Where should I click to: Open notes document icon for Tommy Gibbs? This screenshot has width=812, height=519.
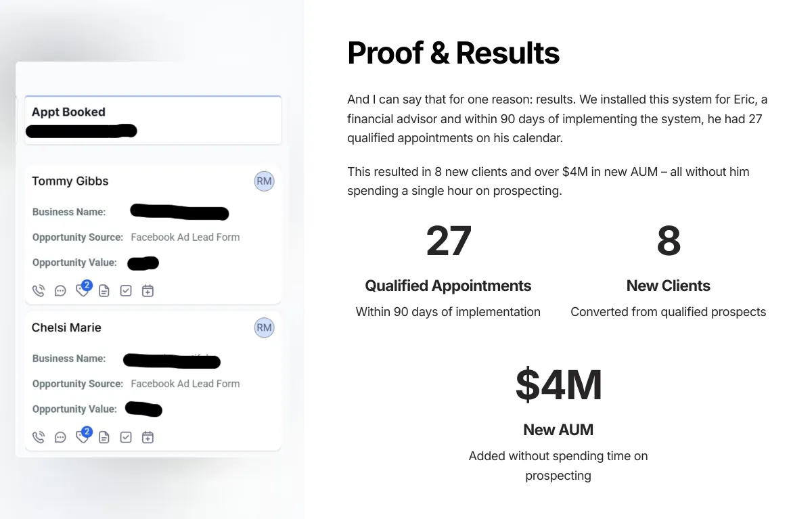[104, 290]
